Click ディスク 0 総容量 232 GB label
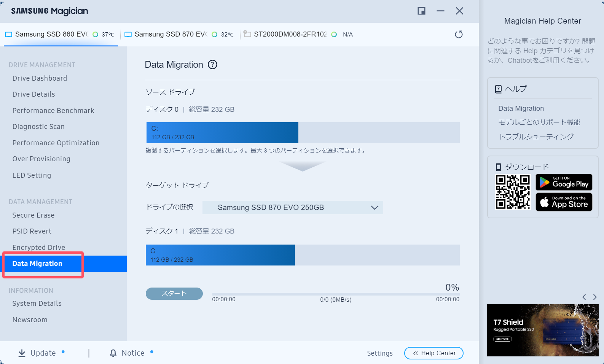604x364 pixels. point(190,110)
